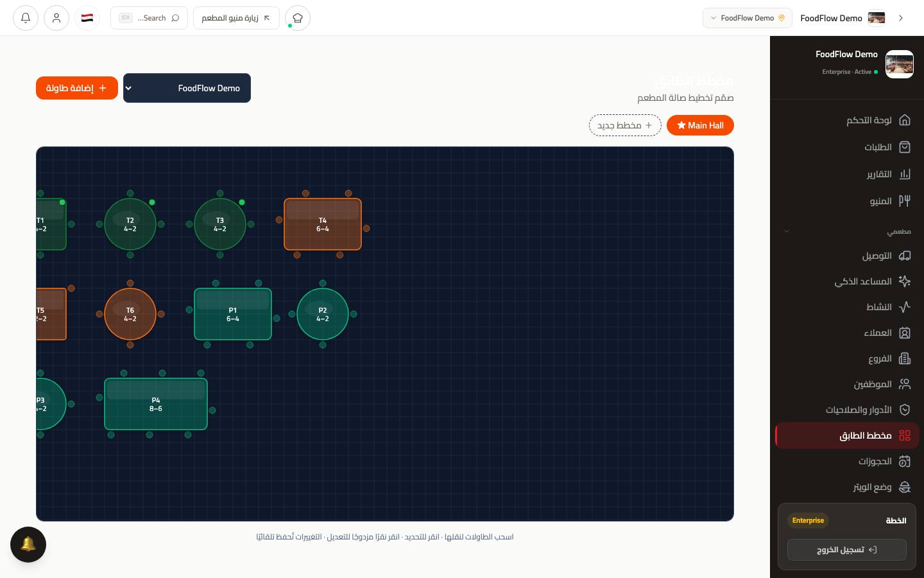Open Menu (المنيو) in sidebar
This screenshot has width=924, height=578.
pos(846,201)
